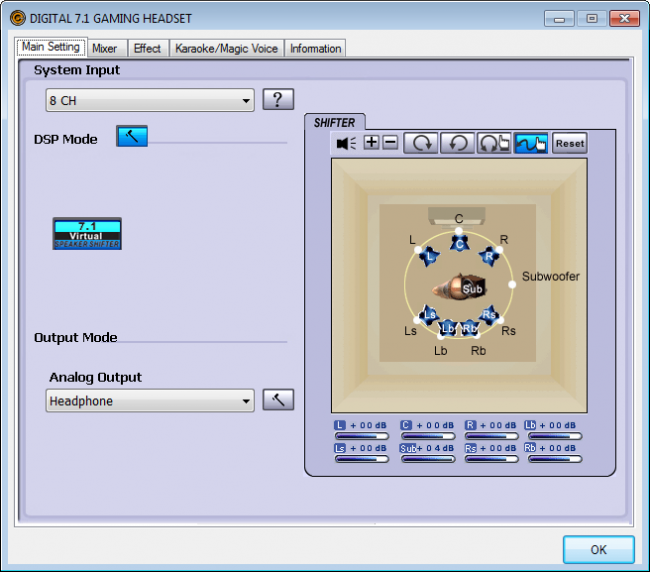Image resolution: width=650 pixels, height=572 pixels.
Task: Click the 'Subwoofer' label in room view
Action: tap(551, 276)
